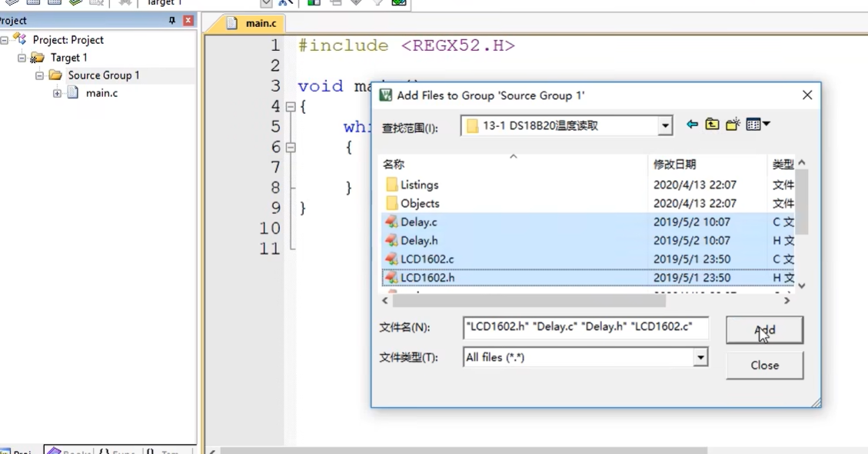
Task: Collapse code fold at line 6
Action: coord(290,148)
